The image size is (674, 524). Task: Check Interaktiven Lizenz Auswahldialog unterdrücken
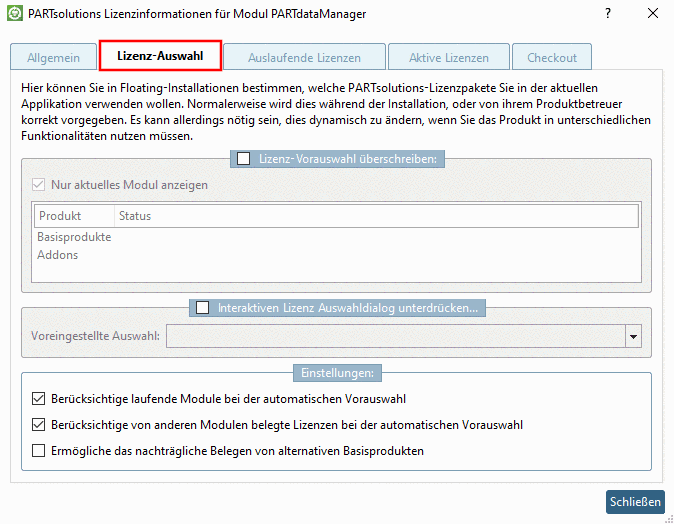click(202, 308)
